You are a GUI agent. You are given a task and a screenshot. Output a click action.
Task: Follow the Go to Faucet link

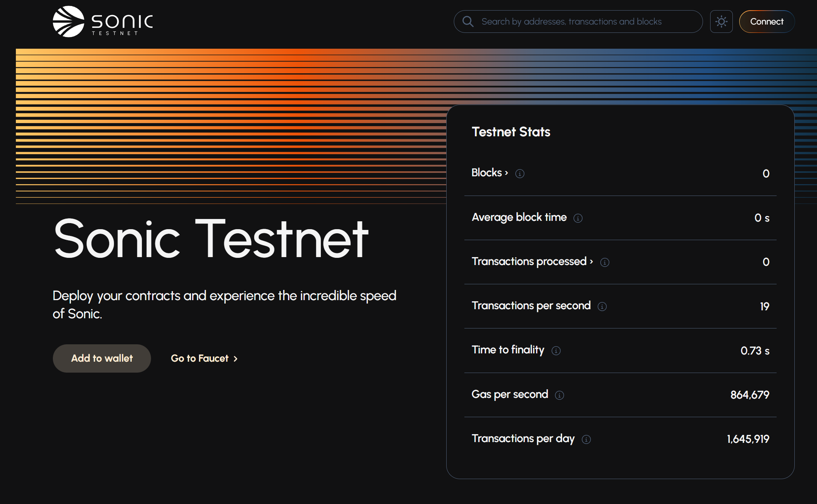[200, 358]
